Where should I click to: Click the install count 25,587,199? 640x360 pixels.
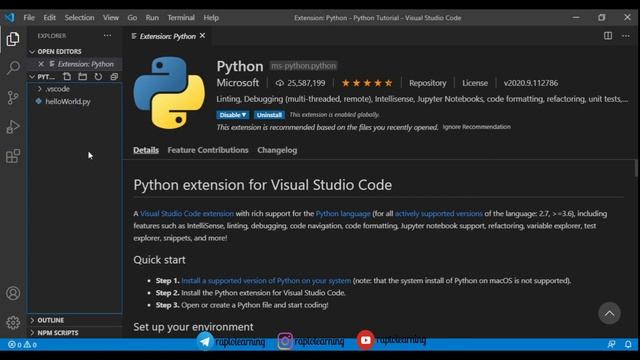pyautogui.click(x=300, y=83)
